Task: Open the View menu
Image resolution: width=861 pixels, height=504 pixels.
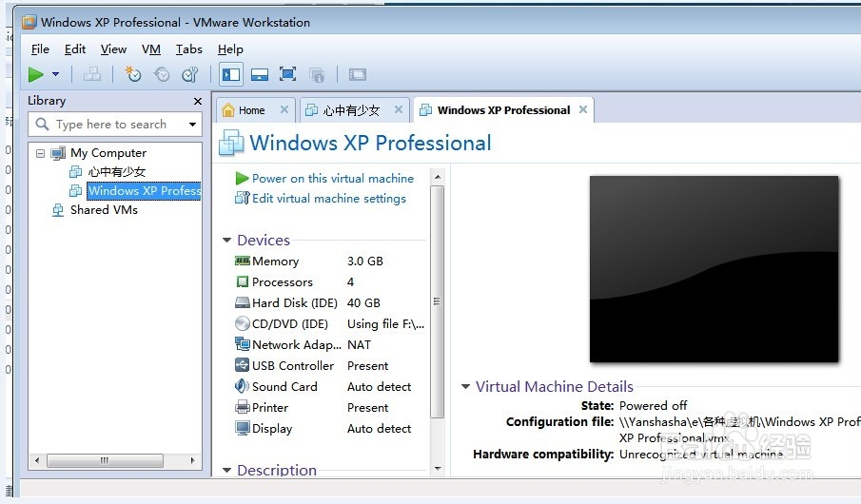Action: (113, 49)
